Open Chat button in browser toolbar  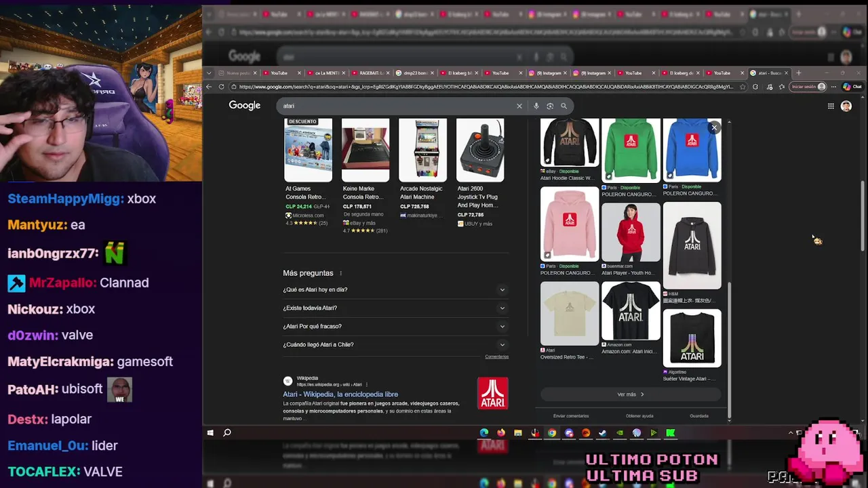coord(852,87)
